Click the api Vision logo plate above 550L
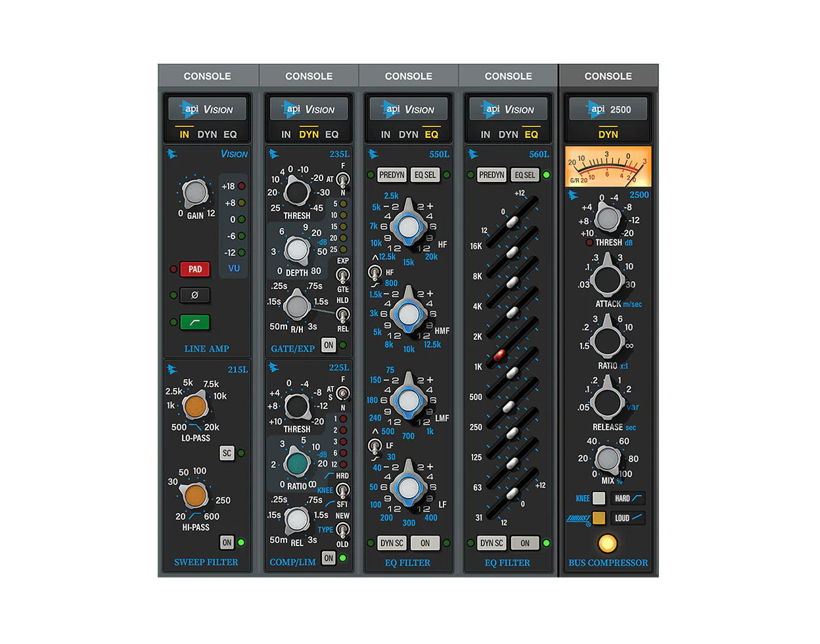This screenshot has height=644, width=820. 408,109
